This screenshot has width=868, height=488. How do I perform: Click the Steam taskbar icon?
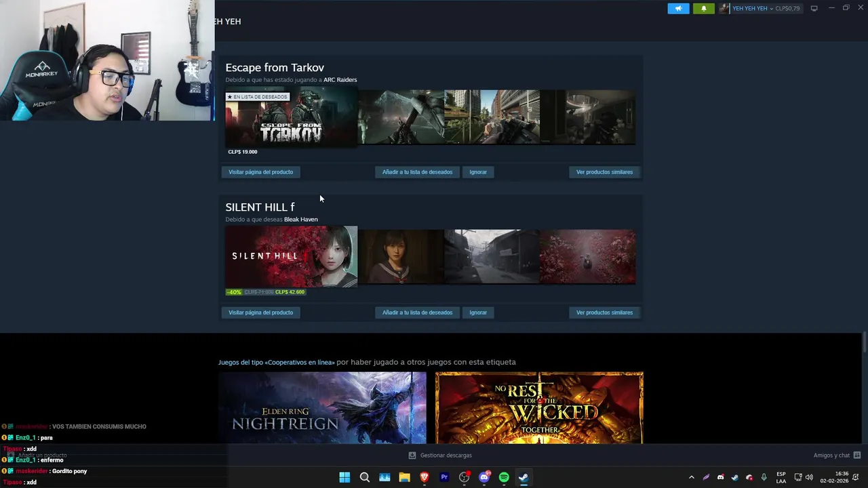524,477
